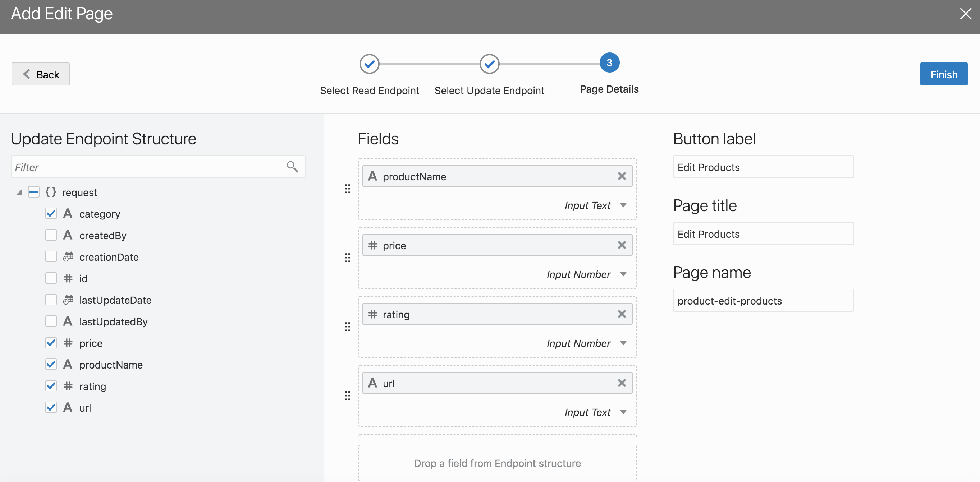
Task: Remove the url field with its X
Action: tap(622, 383)
